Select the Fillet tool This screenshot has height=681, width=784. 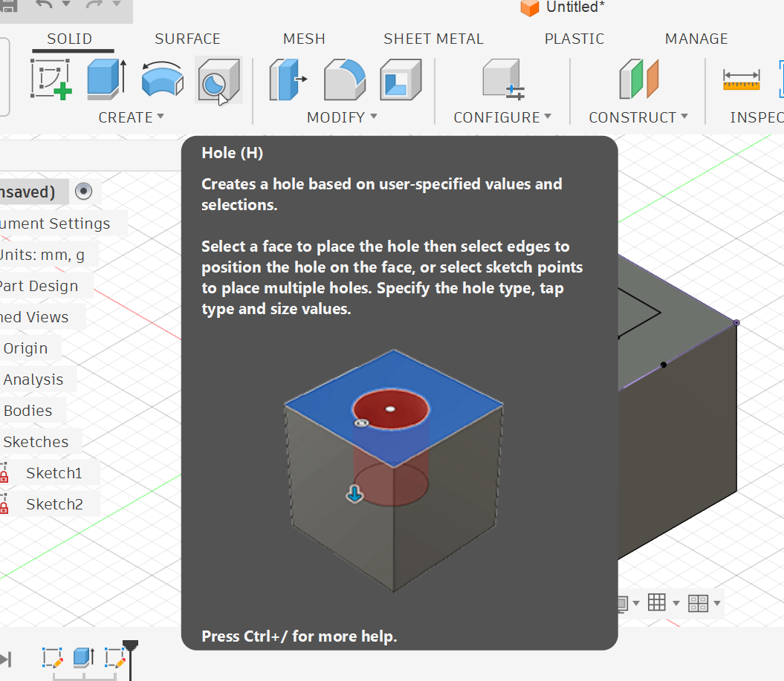[x=345, y=80]
